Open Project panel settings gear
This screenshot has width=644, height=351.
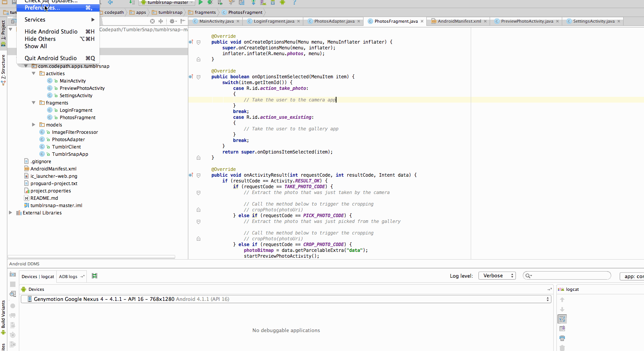click(x=172, y=21)
